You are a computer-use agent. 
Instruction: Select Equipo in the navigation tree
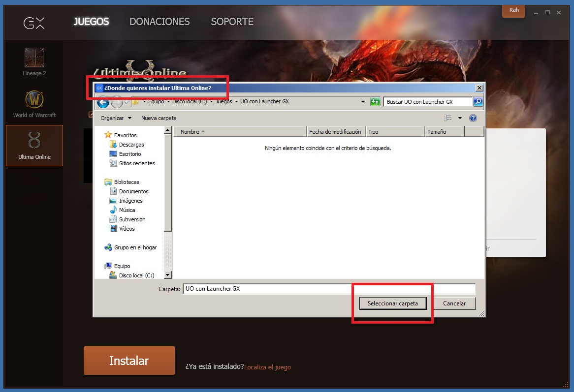[x=122, y=266]
